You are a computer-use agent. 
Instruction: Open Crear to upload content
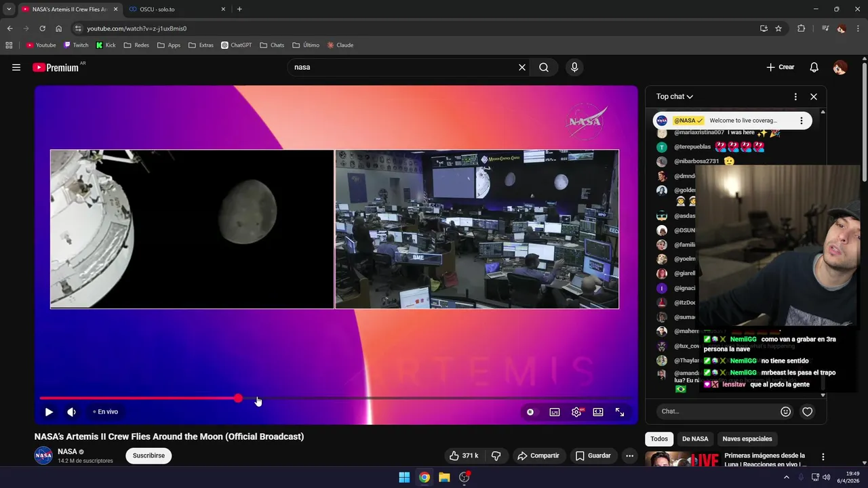click(780, 67)
